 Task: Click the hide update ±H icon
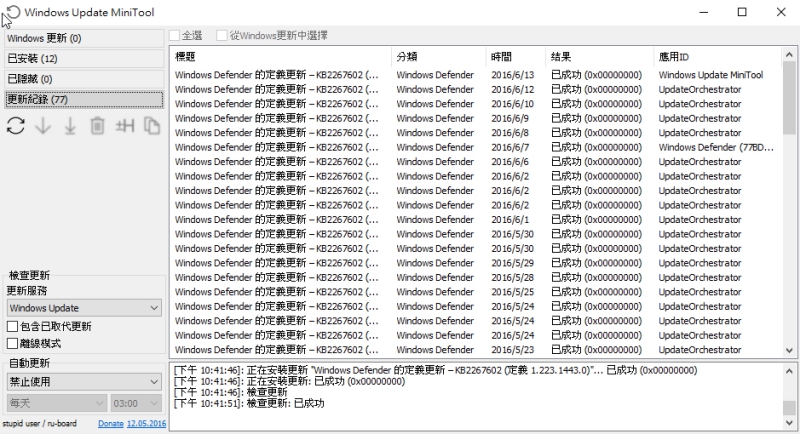click(x=124, y=125)
